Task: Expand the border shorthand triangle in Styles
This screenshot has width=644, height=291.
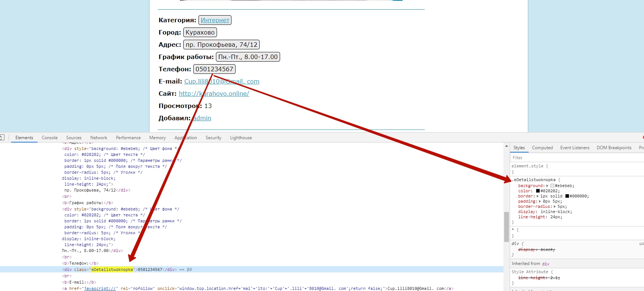Action: tap(538, 196)
